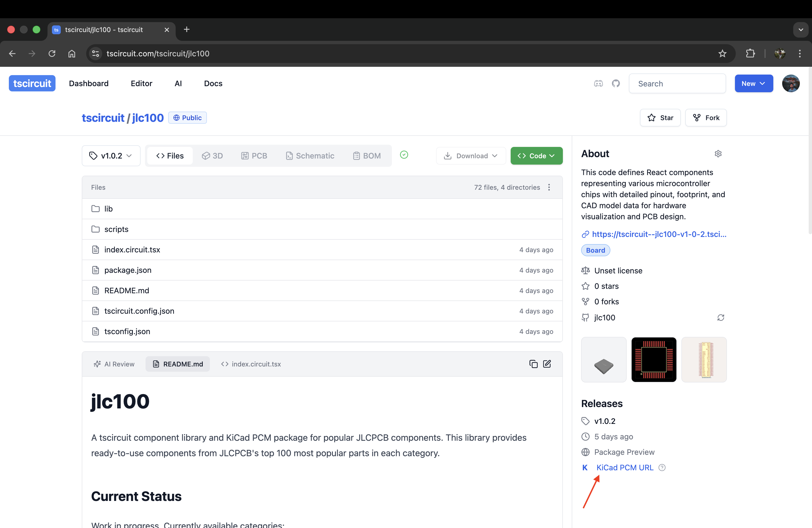Open the Download dropdown
This screenshot has height=528, width=812.
coord(470,156)
